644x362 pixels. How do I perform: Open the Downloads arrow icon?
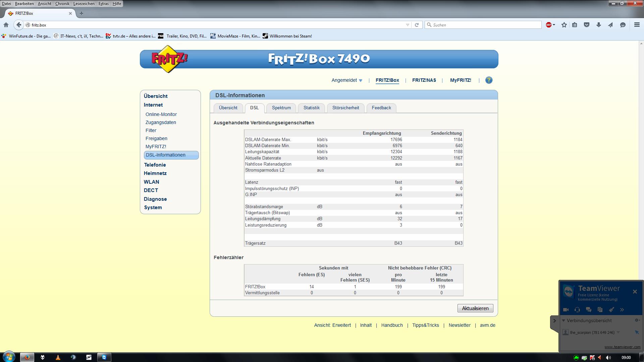point(598,25)
